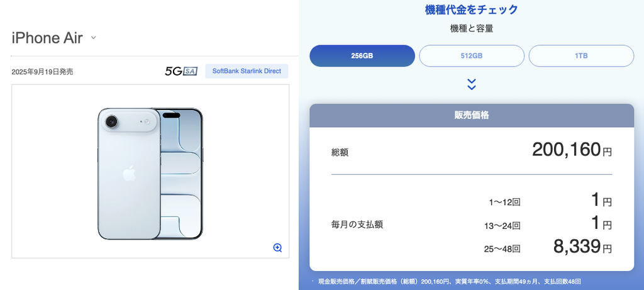Select the 1TB capacity option
644x290 pixels.
click(x=581, y=56)
